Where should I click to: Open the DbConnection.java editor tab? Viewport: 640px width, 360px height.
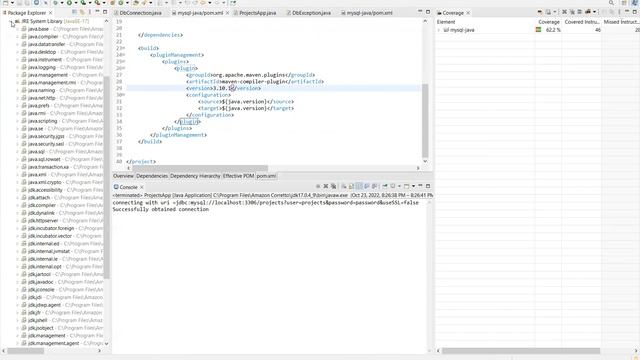(x=140, y=13)
